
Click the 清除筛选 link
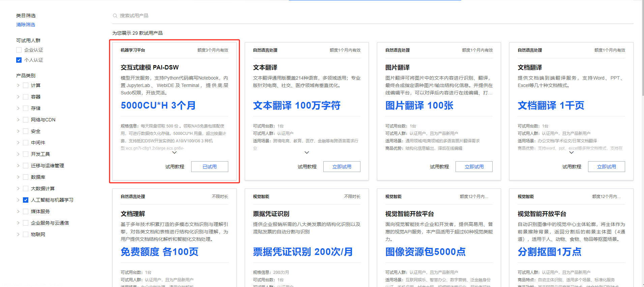tap(26, 25)
